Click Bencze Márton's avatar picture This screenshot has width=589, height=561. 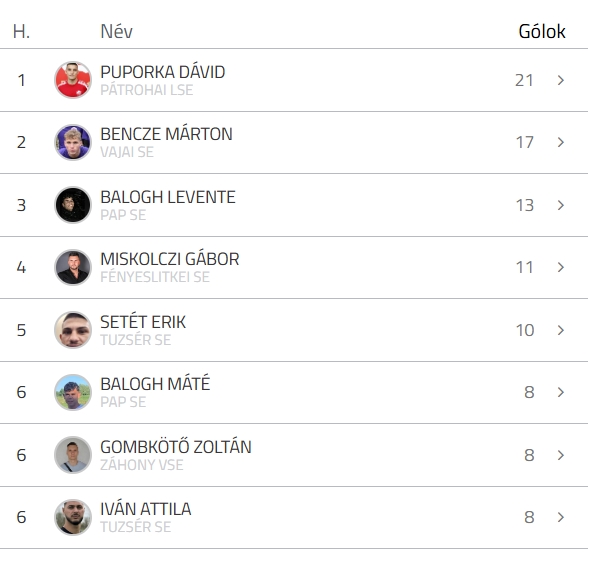(73, 142)
